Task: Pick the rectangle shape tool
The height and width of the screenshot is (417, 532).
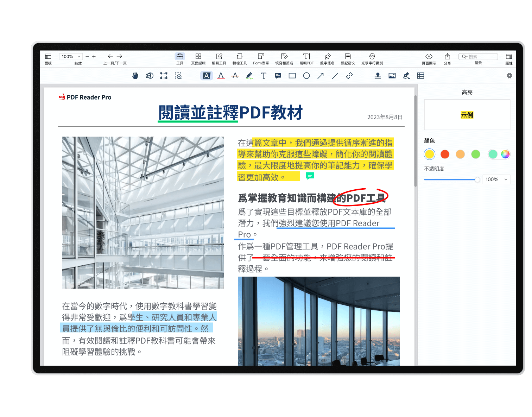Action: pos(292,76)
